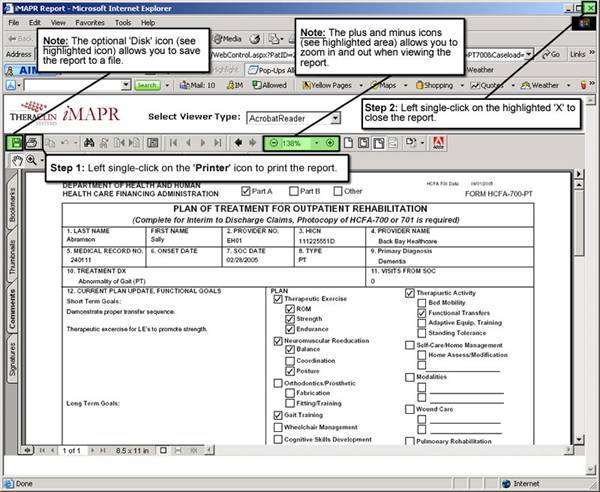Go to previous page in Acrobat toolbar

point(188,143)
